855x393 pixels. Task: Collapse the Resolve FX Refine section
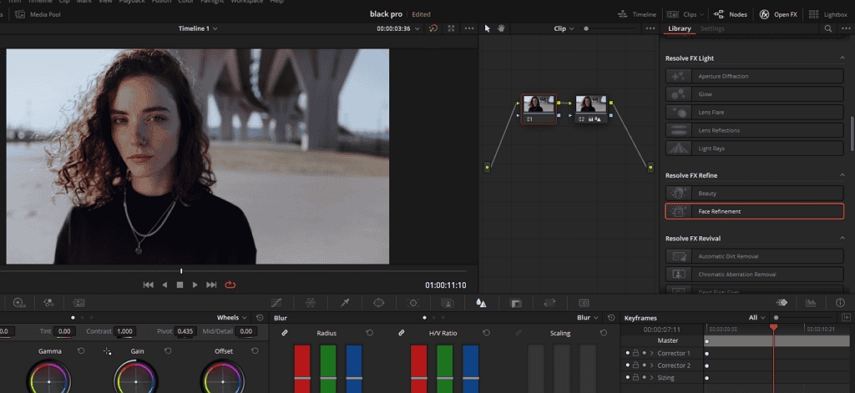pos(842,175)
